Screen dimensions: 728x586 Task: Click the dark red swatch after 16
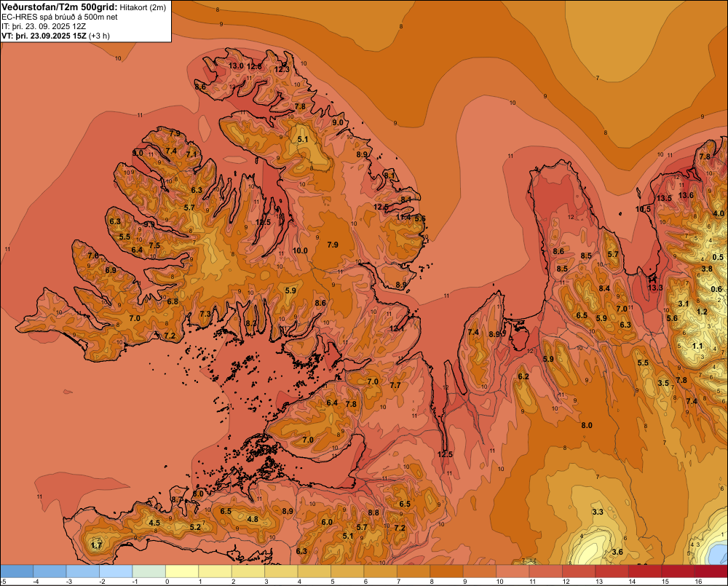[x=711, y=571]
